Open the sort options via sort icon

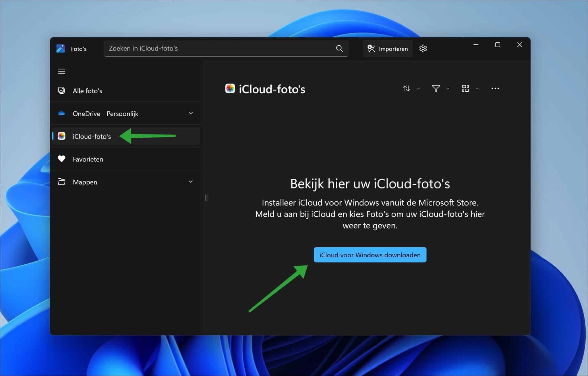(407, 88)
